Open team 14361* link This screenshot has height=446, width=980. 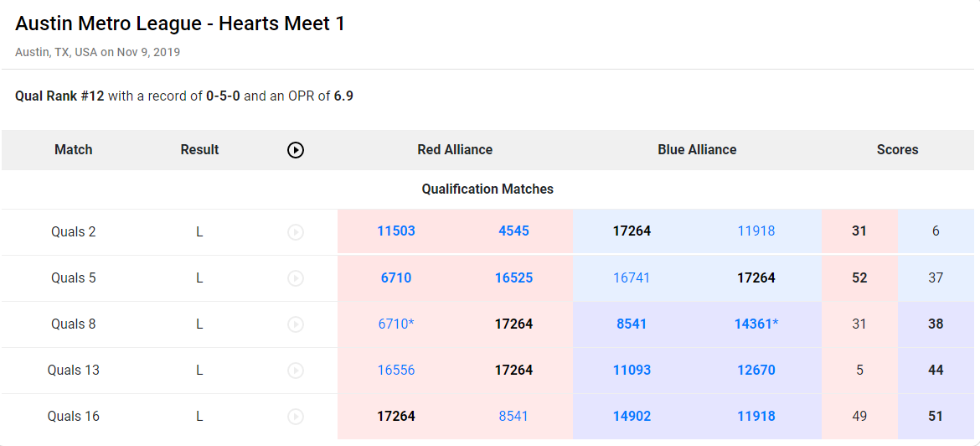pyautogui.click(x=756, y=324)
